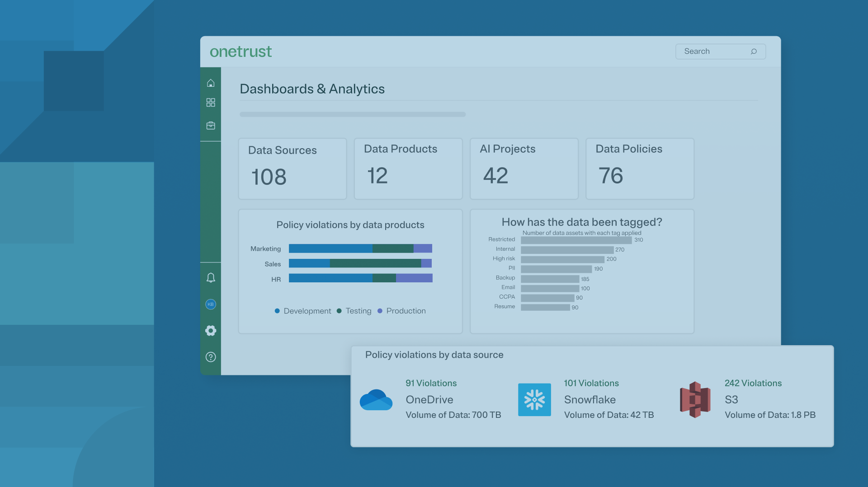Open the Data Policies card

click(640, 169)
